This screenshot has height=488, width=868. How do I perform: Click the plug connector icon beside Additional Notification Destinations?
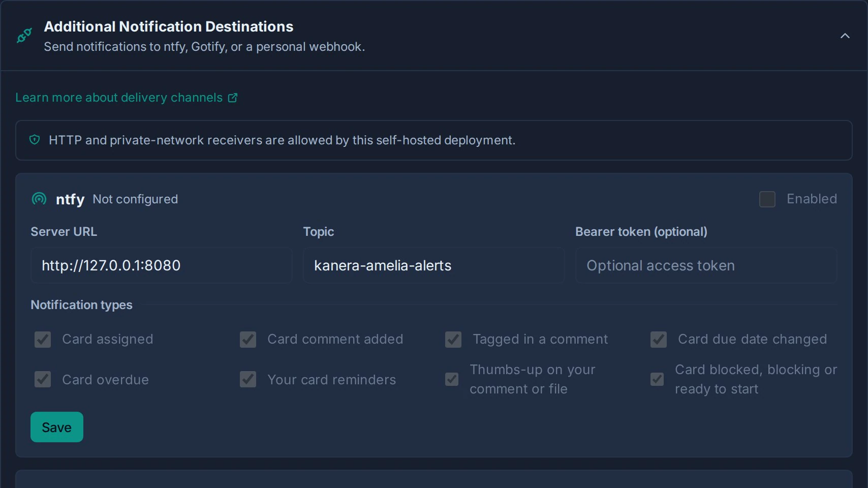pyautogui.click(x=24, y=36)
